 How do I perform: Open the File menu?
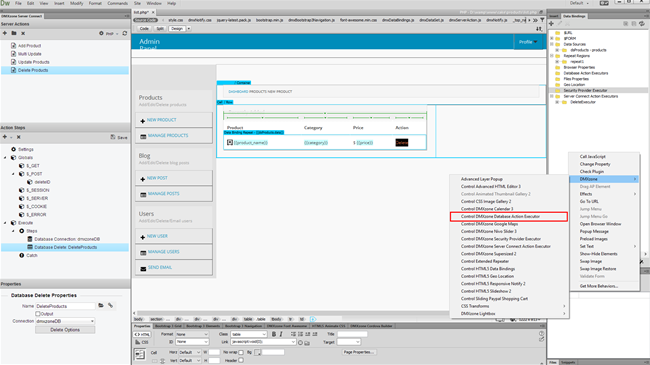click(18, 3)
